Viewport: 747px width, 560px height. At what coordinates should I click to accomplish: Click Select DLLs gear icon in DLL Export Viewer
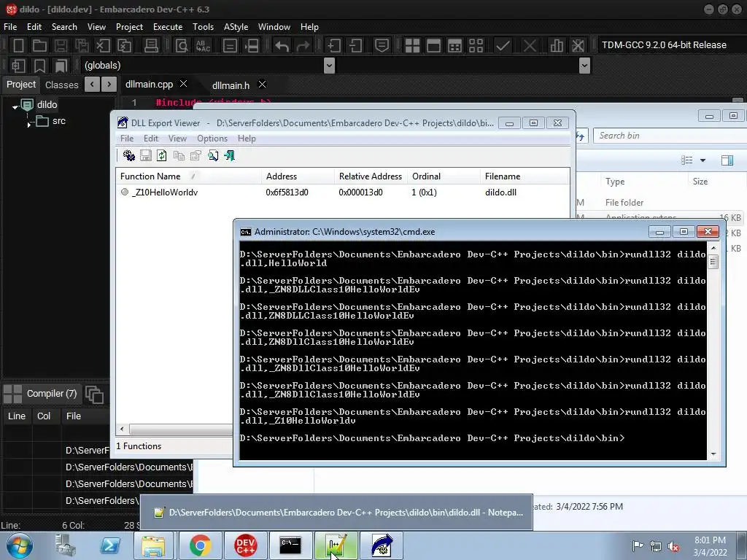click(x=128, y=156)
